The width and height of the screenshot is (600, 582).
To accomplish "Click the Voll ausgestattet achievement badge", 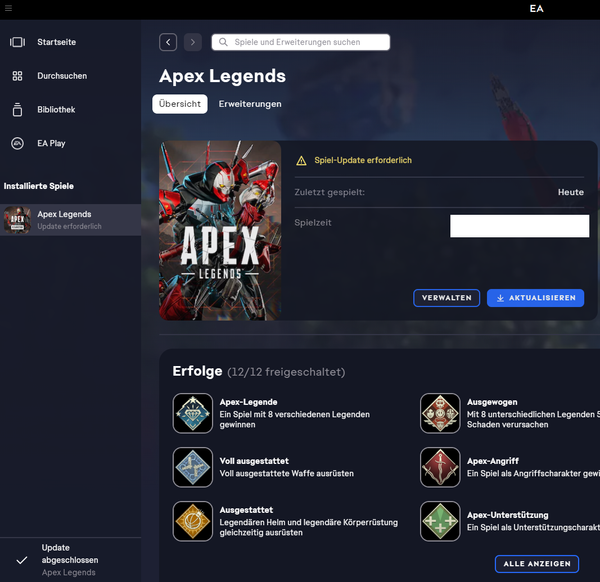I will pyautogui.click(x=192, y=467).
